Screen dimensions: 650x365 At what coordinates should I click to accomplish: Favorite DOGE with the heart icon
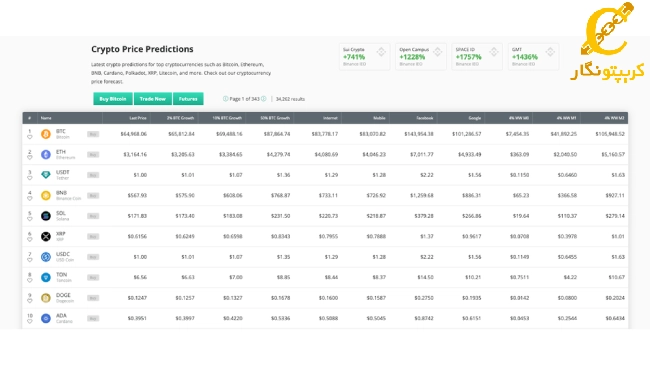tap(29, 301)
